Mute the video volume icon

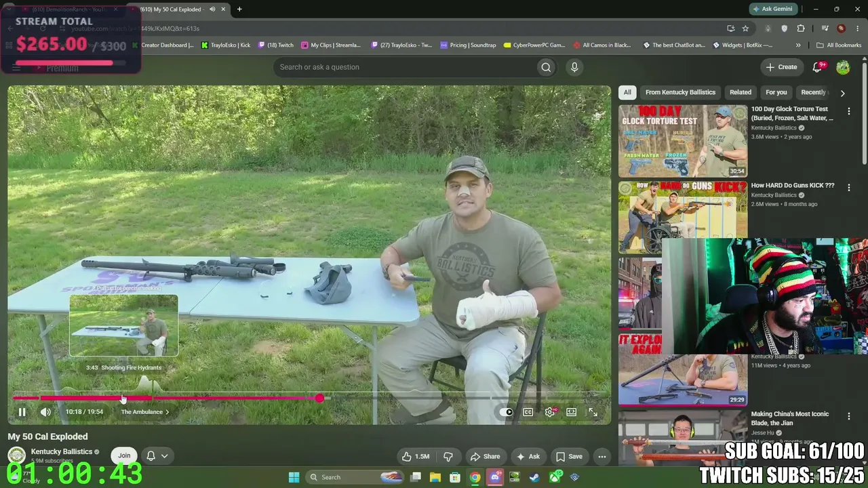[x=45, y=412]
